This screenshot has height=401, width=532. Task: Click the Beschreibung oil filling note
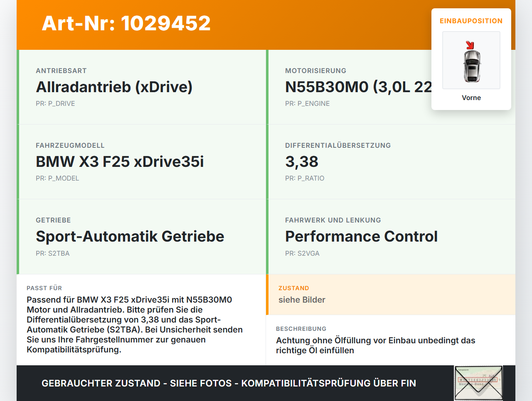[x=376, y=345]
